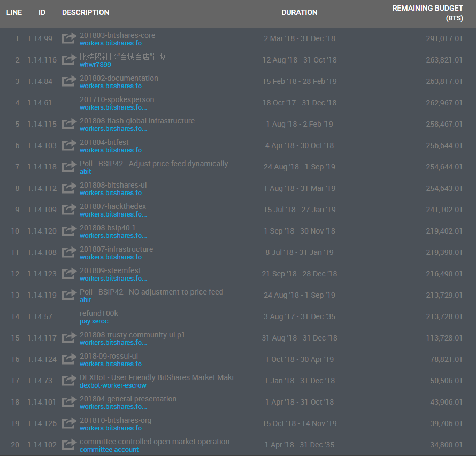Image resolution: width=476 pixels, height=456 pixels.
Task: Open external link icon for DEXBot worker
Action: pos(69,381)
